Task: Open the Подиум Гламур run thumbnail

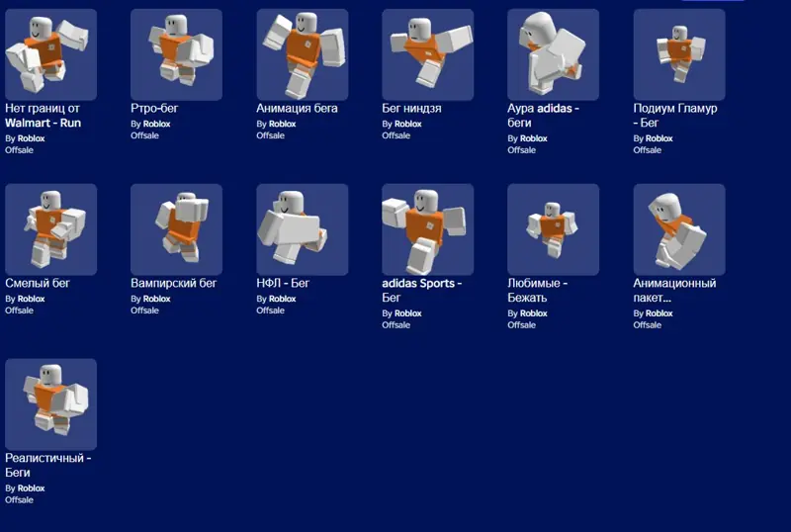Action: pos(679,54)
